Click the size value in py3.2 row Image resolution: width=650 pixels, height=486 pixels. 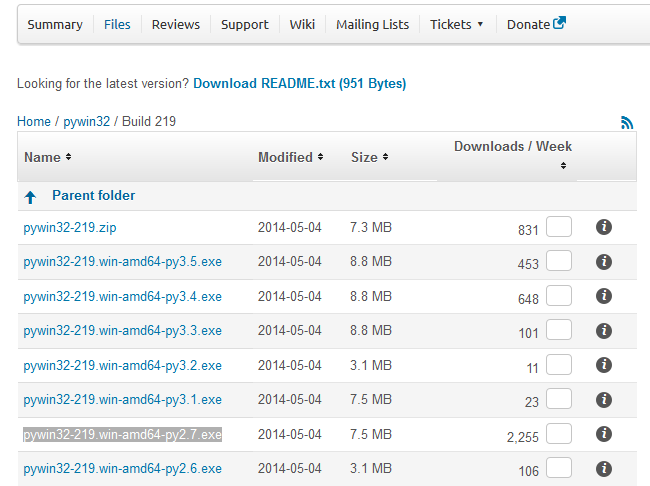[371, 365]
